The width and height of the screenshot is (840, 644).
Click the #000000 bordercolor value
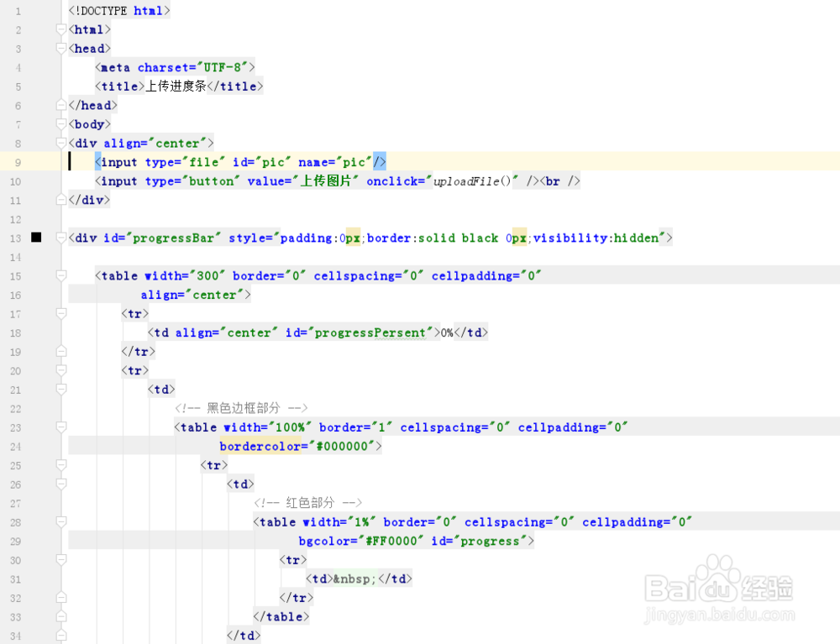point(343,447)
